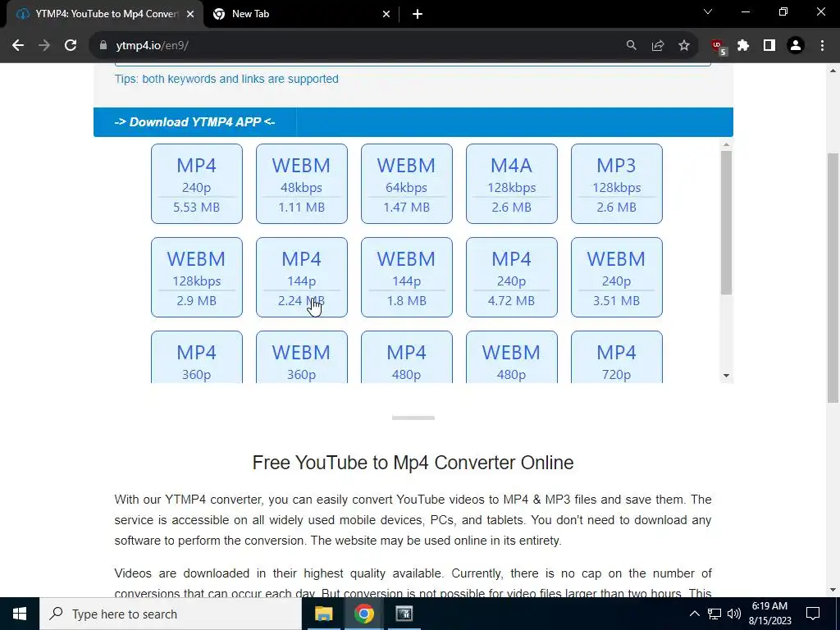Expand the tab search chevron
Image resolution: width=840 pixels, height=630 pixels.
708,11
